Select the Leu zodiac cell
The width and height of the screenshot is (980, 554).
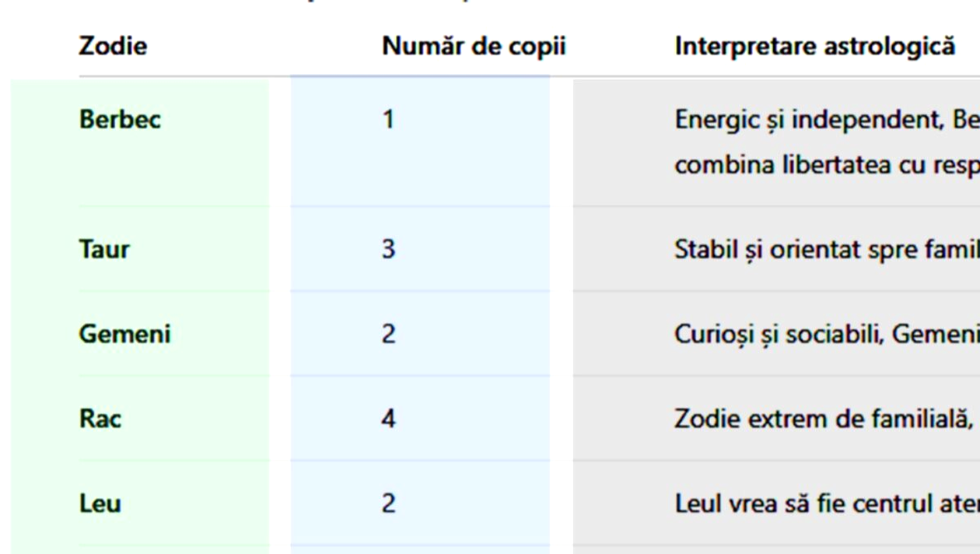100,504
